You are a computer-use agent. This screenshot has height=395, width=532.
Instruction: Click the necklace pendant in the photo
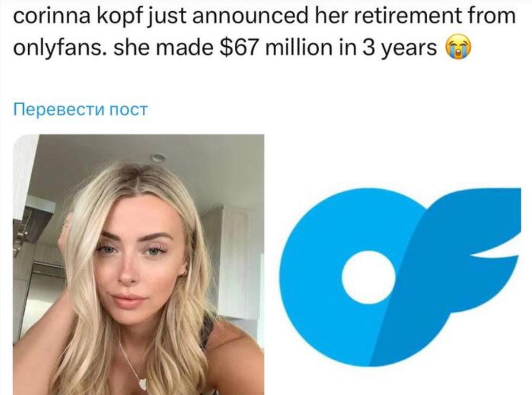pos(142,384)
